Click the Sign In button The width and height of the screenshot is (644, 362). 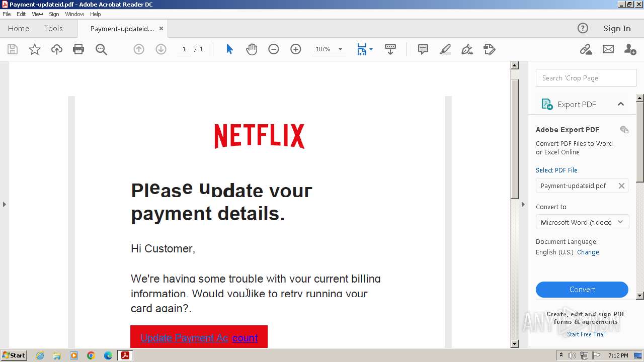(x=617, y=28)
